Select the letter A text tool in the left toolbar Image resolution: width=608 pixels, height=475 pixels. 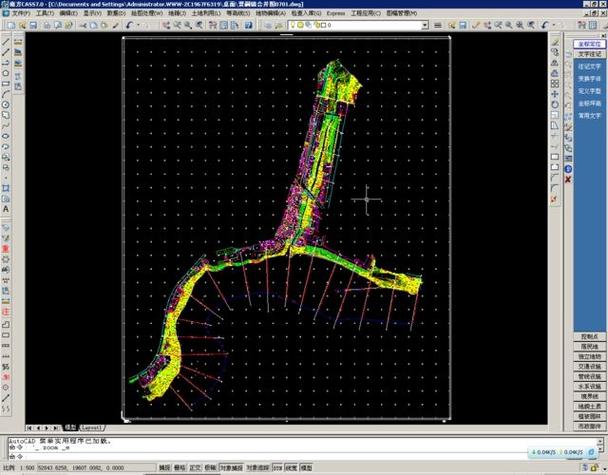[6, 209]
